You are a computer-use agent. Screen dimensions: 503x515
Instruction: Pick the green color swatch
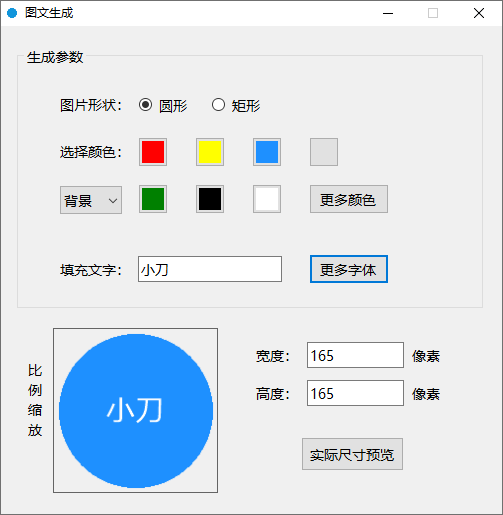point(153,199)
